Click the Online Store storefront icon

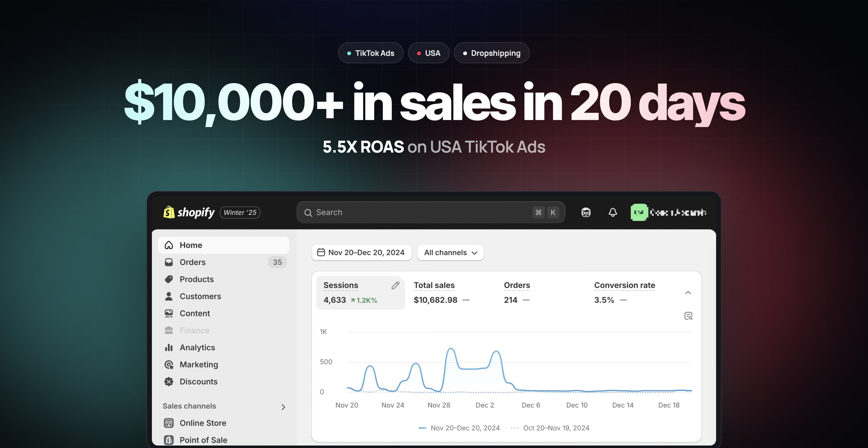tap(169, 423)
